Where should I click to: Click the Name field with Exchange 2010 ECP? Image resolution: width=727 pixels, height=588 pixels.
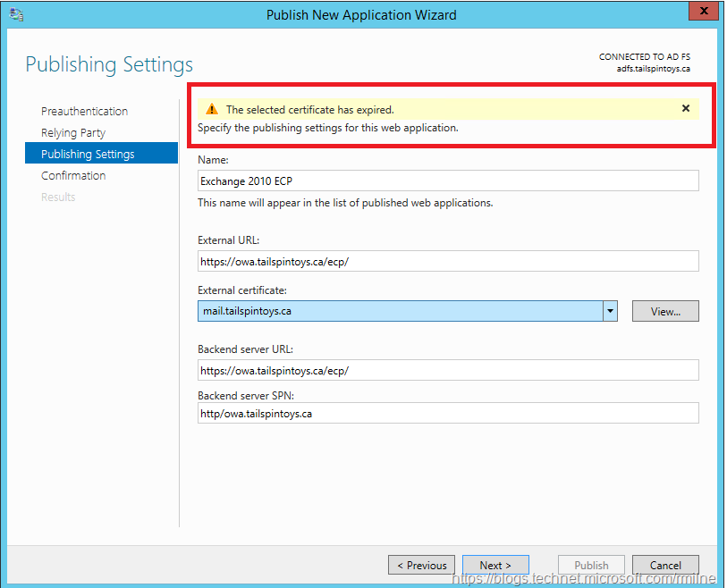click(447, 181)
